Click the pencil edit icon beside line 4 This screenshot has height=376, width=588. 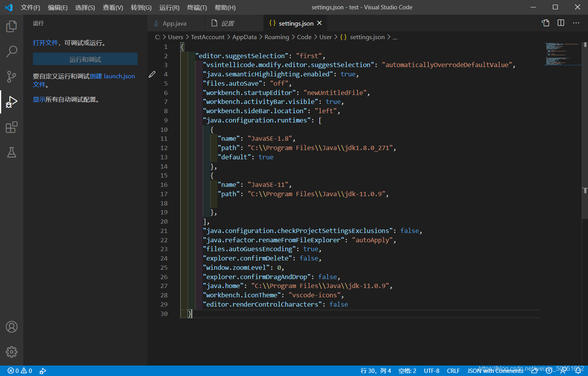click(x=152, y=74)
